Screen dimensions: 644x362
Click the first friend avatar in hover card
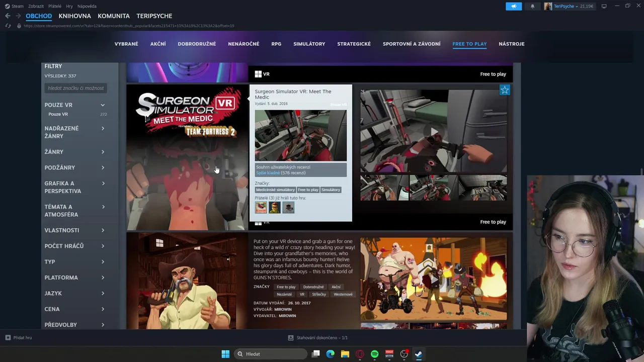click(x=261, y=207)
